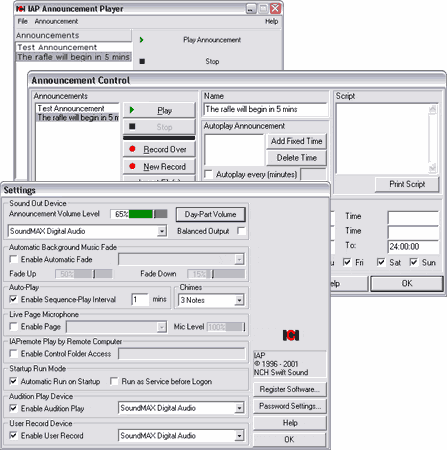Click the To: time field showing 24:00:00
This screenshot has height=450, width=447.
click(x=413, y=247)
